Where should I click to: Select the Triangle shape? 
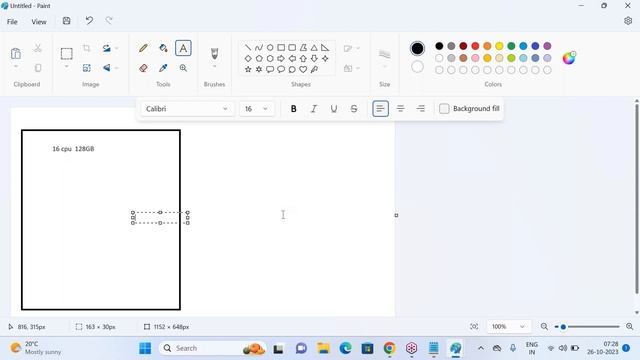click(x=314, y=48)
